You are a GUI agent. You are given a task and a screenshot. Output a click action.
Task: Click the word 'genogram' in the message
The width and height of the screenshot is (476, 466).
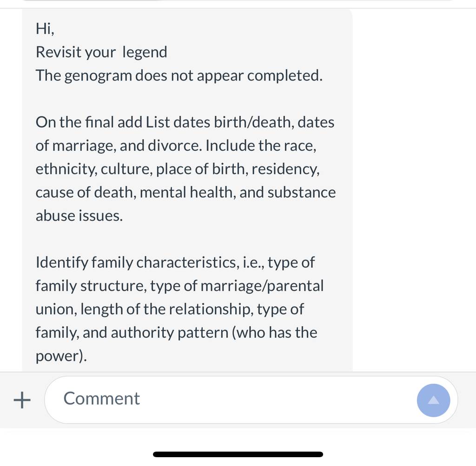pos(99,76)
